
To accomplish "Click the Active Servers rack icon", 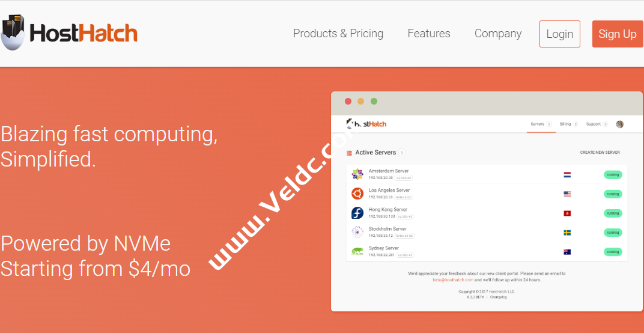I will (349, 153).
